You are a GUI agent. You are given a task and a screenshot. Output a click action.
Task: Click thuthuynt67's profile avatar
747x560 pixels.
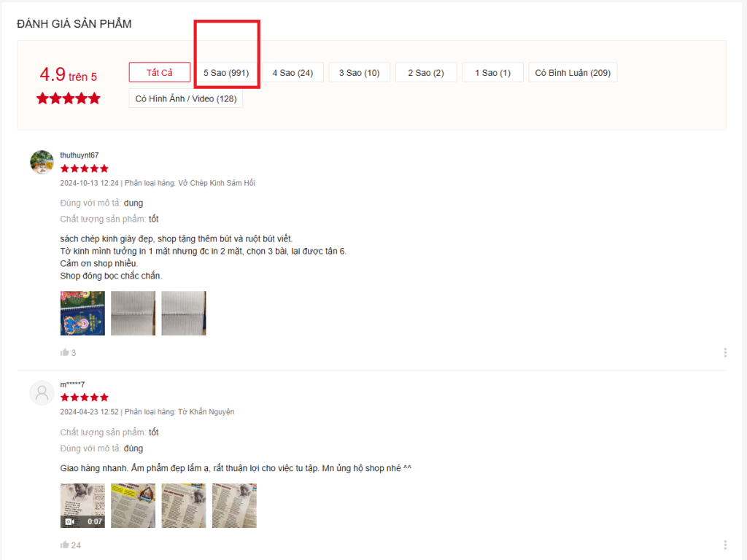[x=42, y=162]
